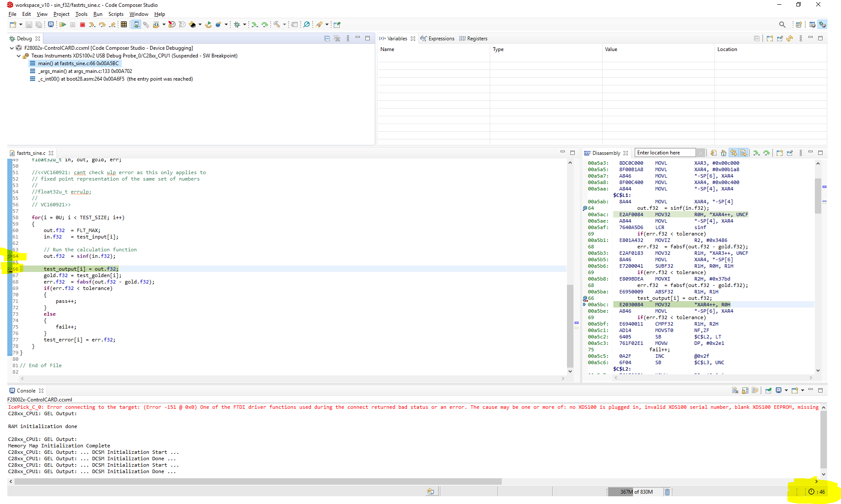Toggle the breakpoint marker on line 64
The height and width of the screenshot is (504, 841).
click(x=9, y=256)
